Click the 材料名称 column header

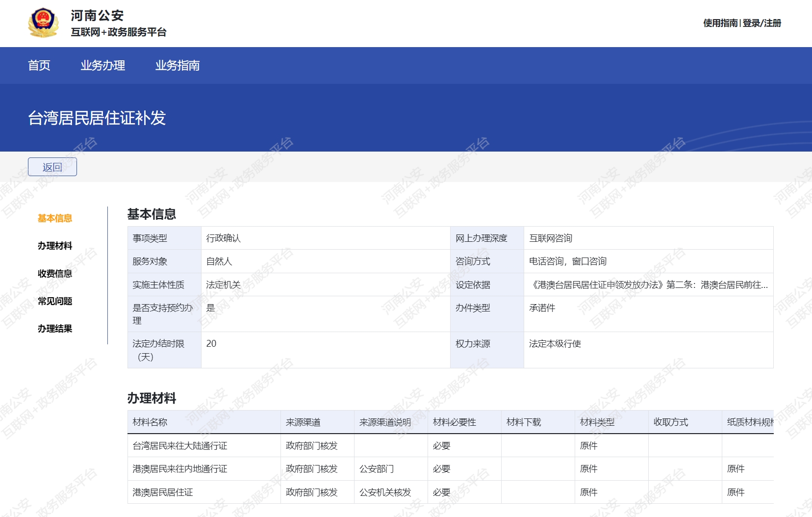(x=150, y=422)
